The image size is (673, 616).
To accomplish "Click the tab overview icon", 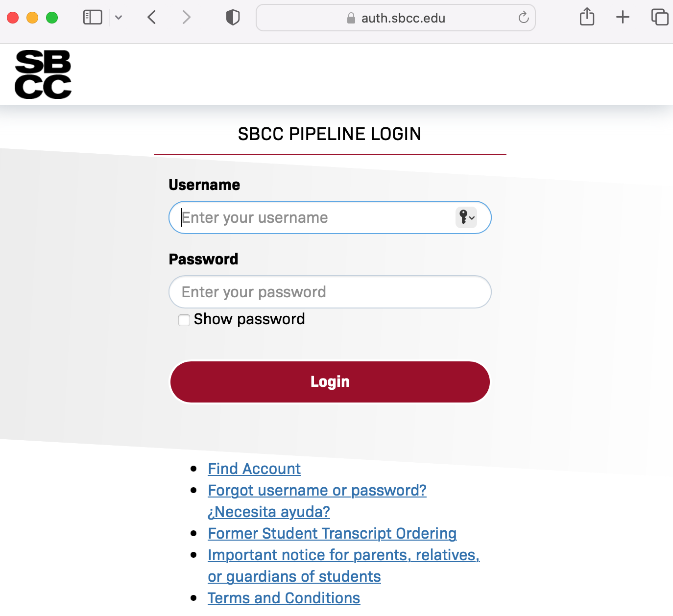I will [659, 17].
